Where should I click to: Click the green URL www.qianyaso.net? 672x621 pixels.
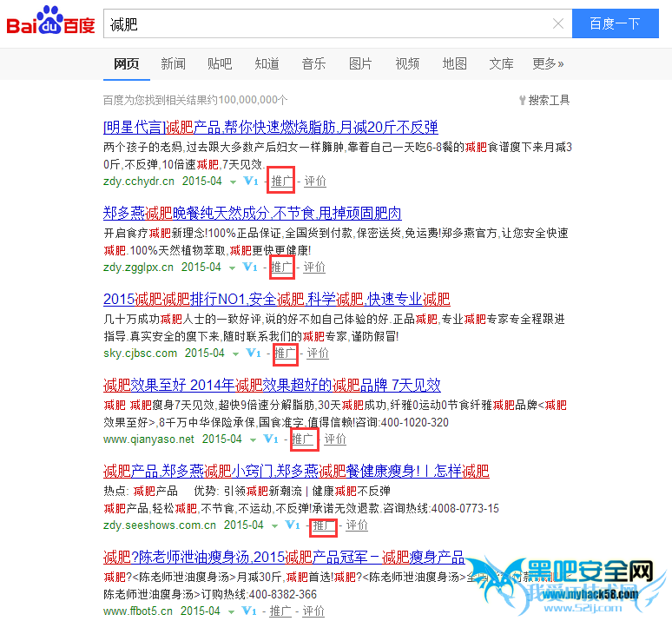[148, 439]
